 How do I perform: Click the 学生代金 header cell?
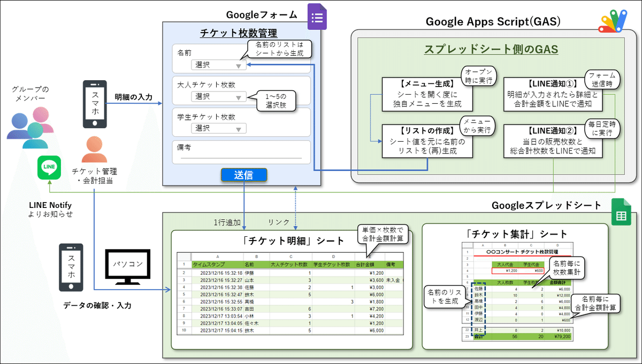coord(532,264)
